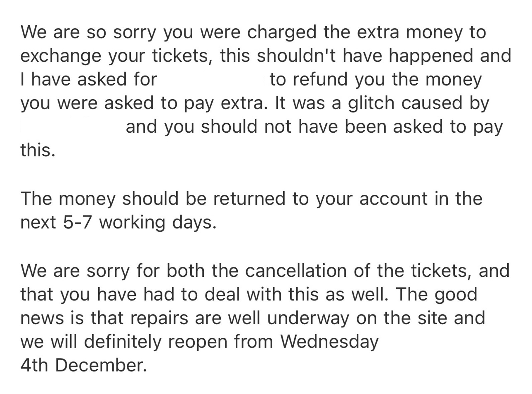Click the blank gap after 'I have asked for'
532x394 pixels.
pos(213,80)
